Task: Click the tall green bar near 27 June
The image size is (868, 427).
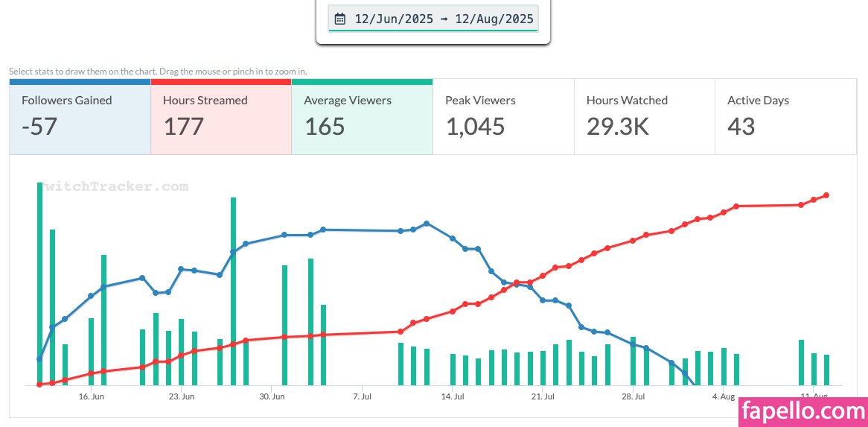Action: click(233, 291)
